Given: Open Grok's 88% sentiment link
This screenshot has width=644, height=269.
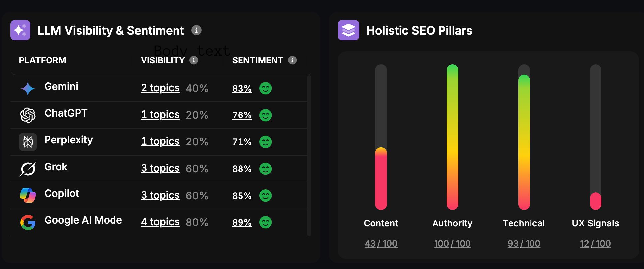Looking at the screenshot, I should (x=242, y=169).
